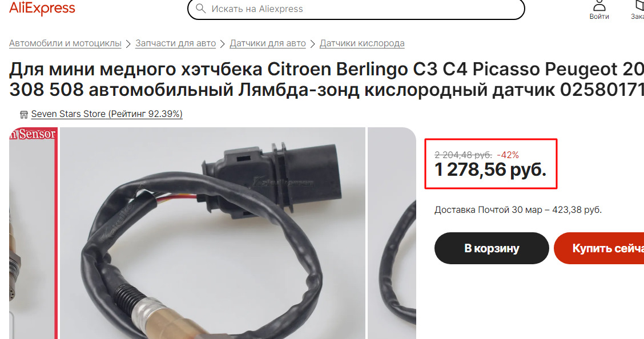Click the search magnifier icon
644x339 pixels.
pos(200,9)
